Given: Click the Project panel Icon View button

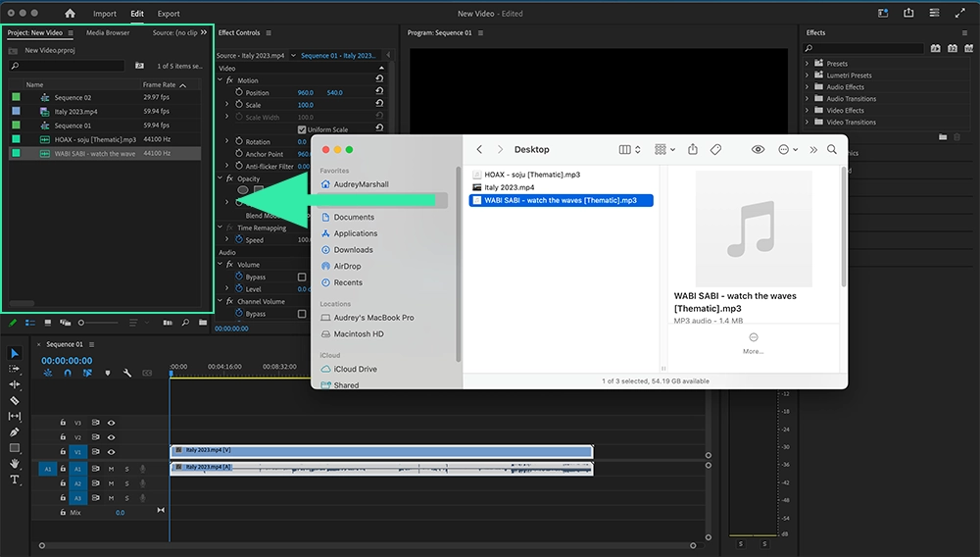Looking at the screenshot, I should pos(47,323).
